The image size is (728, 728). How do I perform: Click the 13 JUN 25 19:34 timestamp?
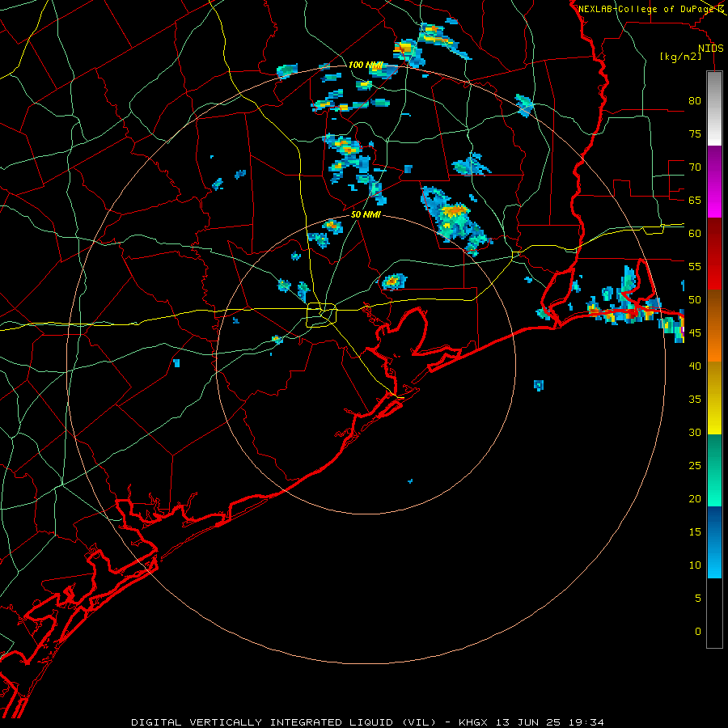pyautogui.click(x=550, y=722)
